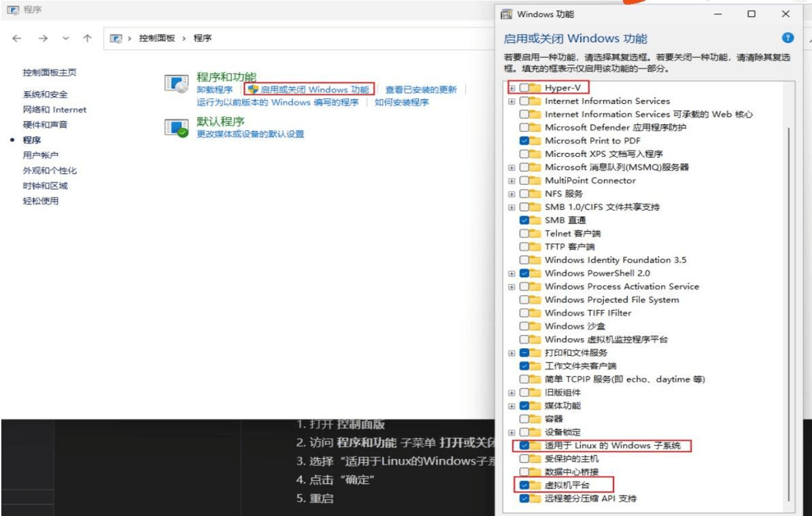Click the 远程差分压缩 API 支持 folder icon
This screenshot has height=516, width=812.
coord(535,499)
